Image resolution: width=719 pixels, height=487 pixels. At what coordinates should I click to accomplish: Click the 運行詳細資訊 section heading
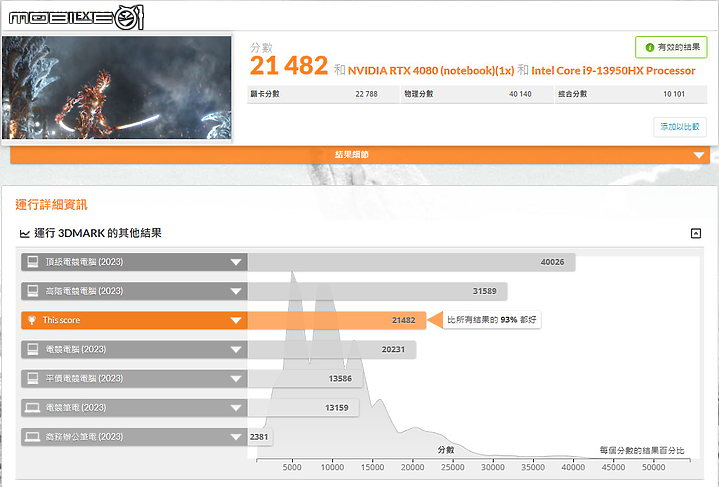coord(51,205)
